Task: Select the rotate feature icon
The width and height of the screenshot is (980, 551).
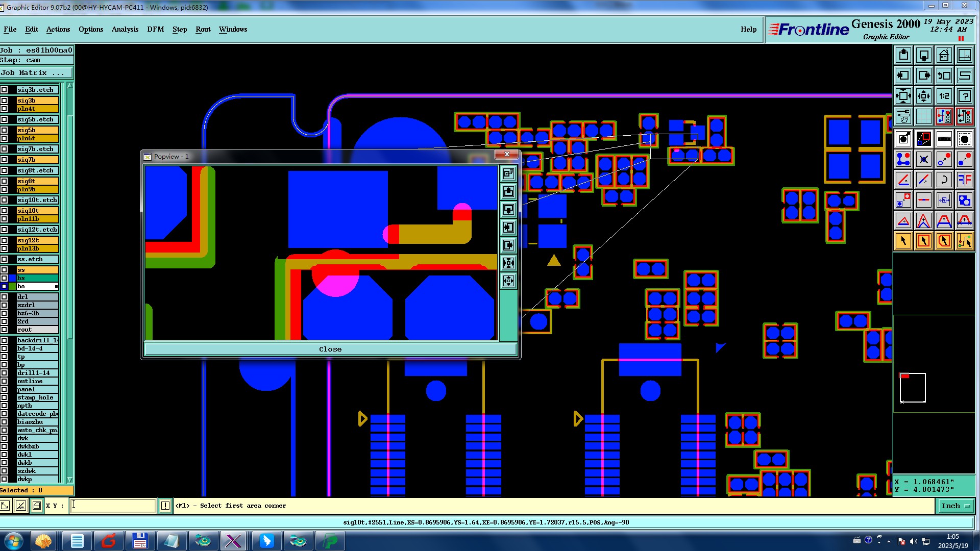Action: pos(944,180)
